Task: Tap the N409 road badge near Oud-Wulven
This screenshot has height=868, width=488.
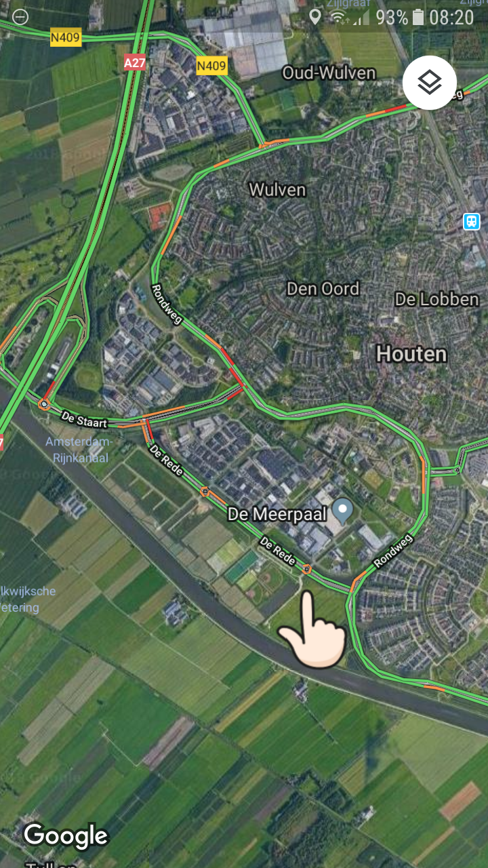Action: [211, 66]
